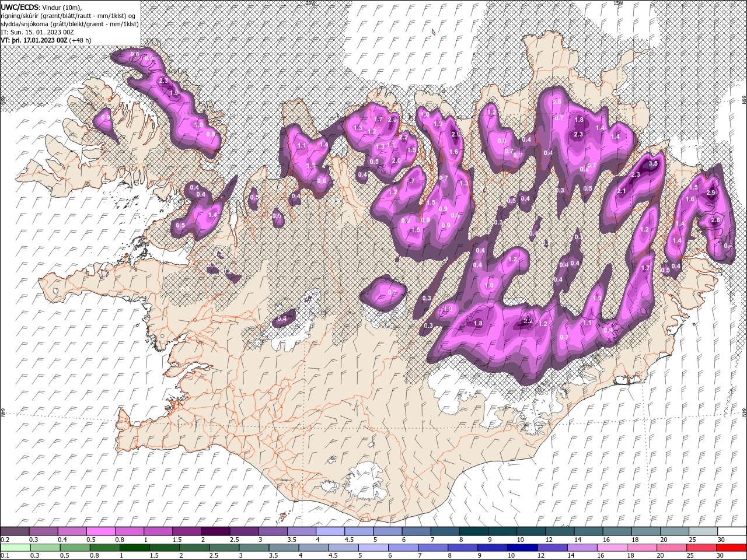Pick the darkest green 1–1.5 rain swatch
The height and width of the screenshot is (560, 747).
click(x=134, y=548)
